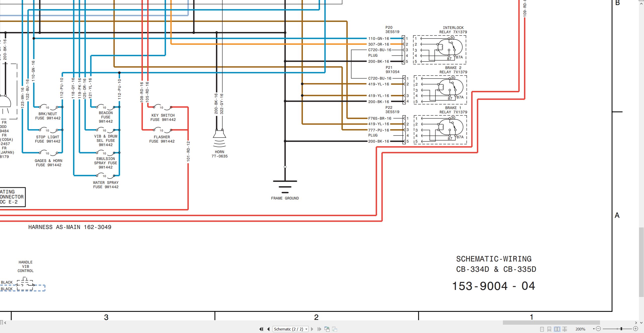Click the 'HARNESS AS-MAIN 162-3049' label
This screenshot has width=644, height=333.
point(70,227)
